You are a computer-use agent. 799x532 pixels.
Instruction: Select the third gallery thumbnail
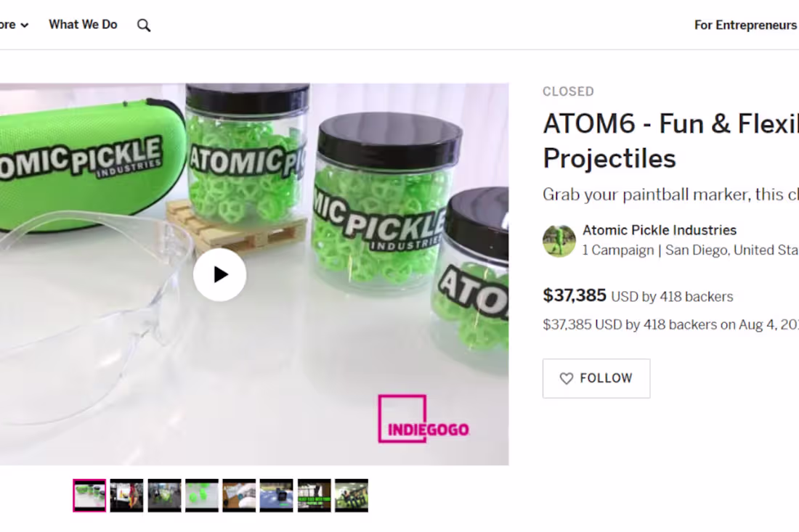pos(164,496)
